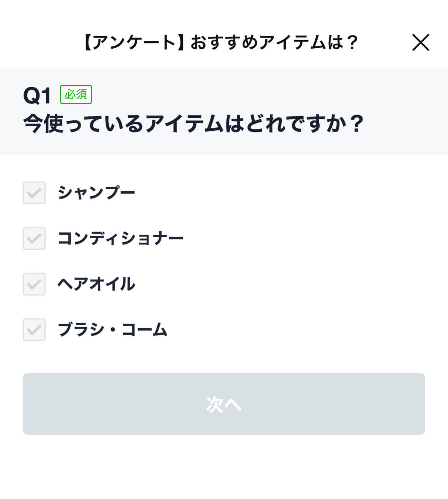Click the 【アンケート】 tag in the title
448x499 pixels.
point(134,42)
